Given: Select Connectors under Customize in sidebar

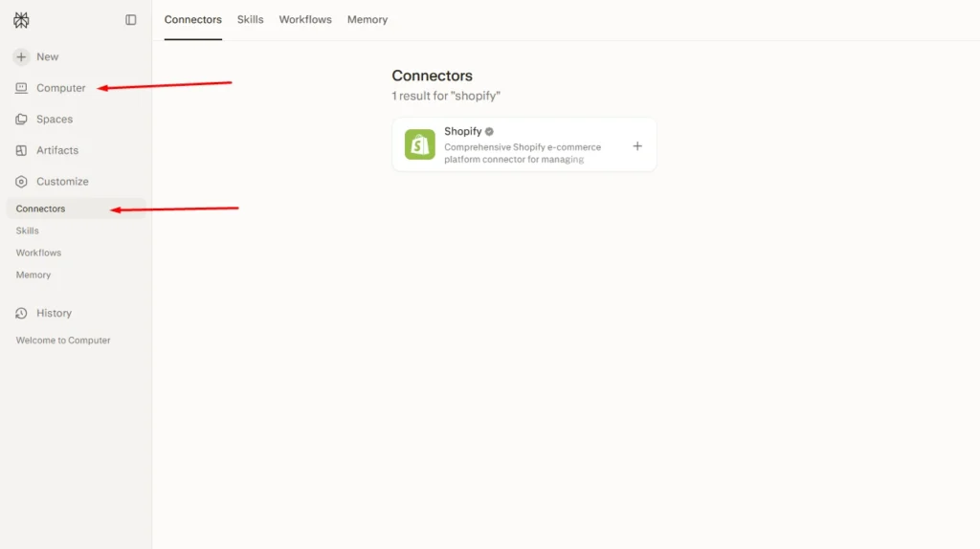Looking at the screenshot, I should [x=77, y=209].
